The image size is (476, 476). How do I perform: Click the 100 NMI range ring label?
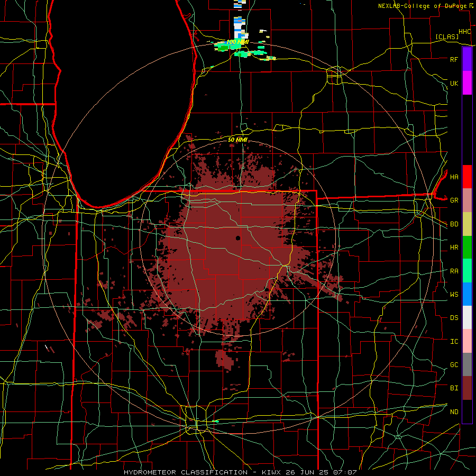pyautogui.click(x=237, y=42)
